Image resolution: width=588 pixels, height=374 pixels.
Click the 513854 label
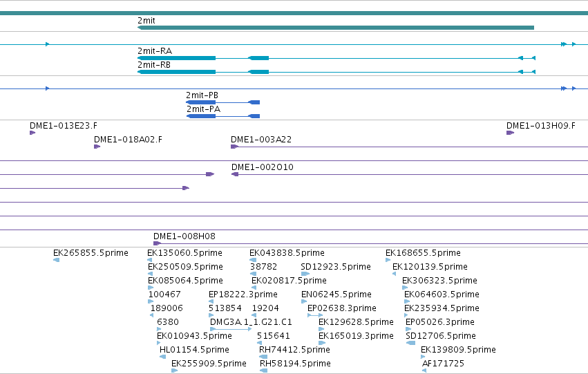[225, 308]
